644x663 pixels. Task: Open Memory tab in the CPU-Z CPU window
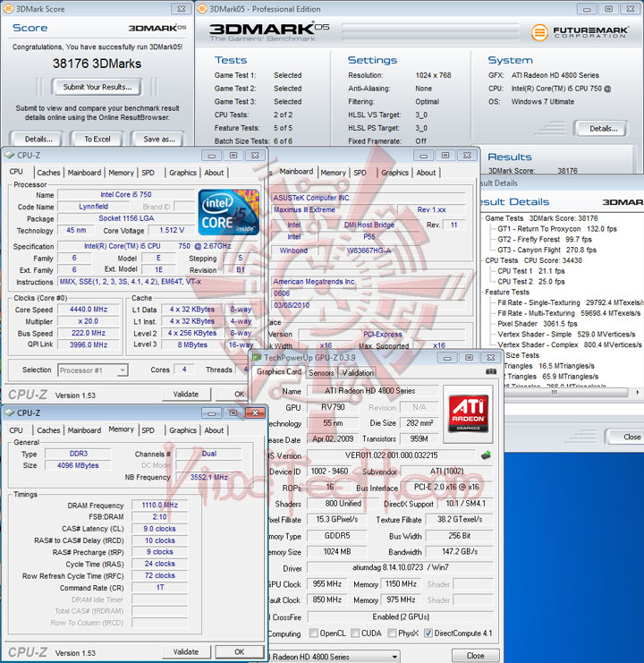point(121,173)
